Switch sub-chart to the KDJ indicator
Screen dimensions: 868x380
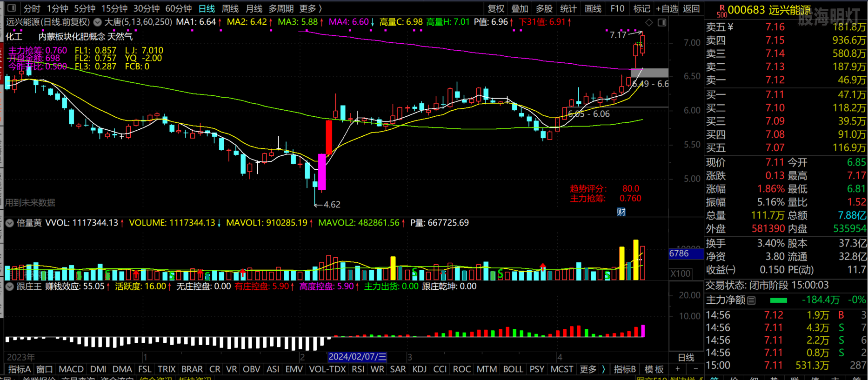[420, 369]
